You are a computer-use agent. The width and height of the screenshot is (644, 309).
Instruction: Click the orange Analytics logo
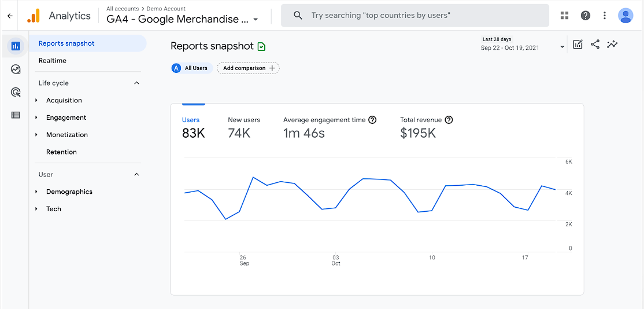34,16
